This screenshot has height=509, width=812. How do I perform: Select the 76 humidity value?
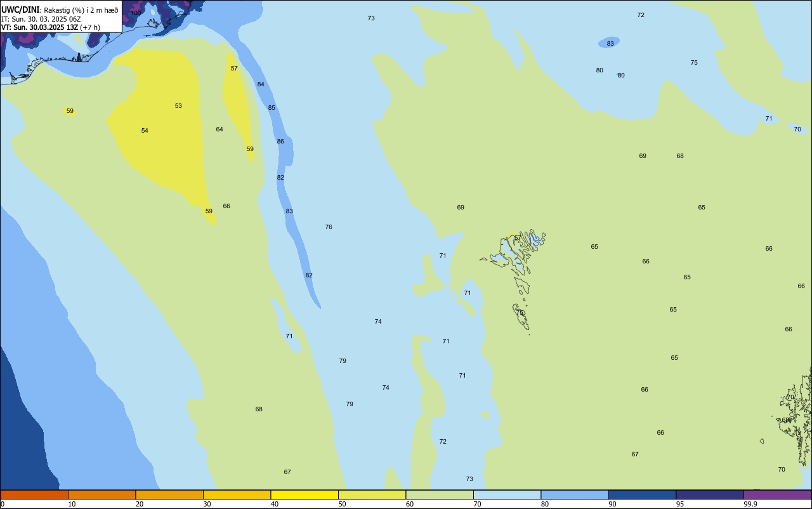coord(329,227)
